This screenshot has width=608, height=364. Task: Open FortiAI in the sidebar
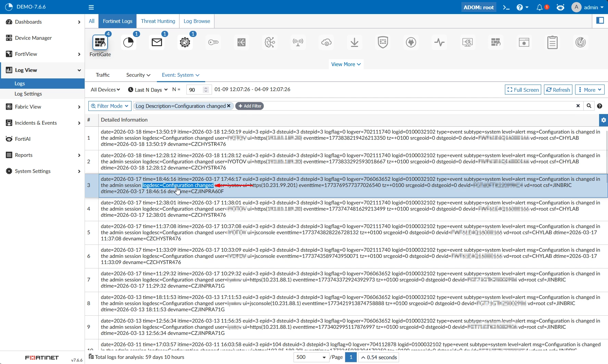click(42, 139)
